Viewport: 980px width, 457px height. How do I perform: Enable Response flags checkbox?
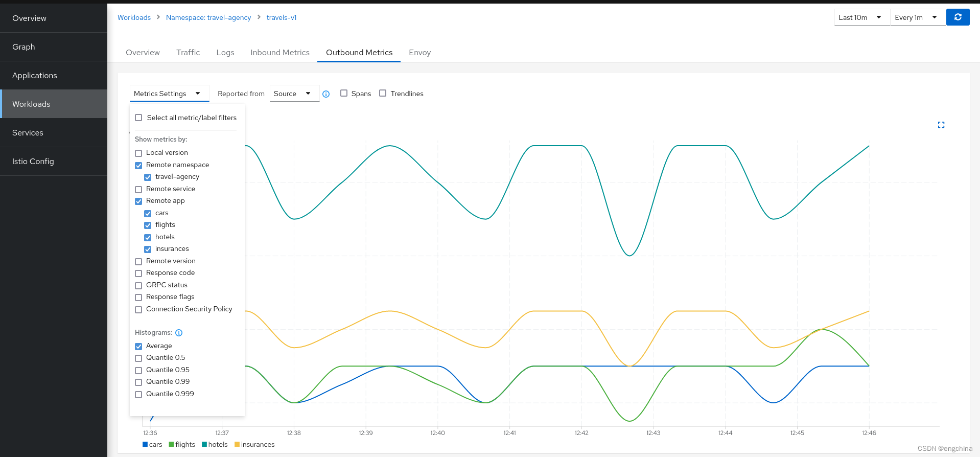[138, 297]
